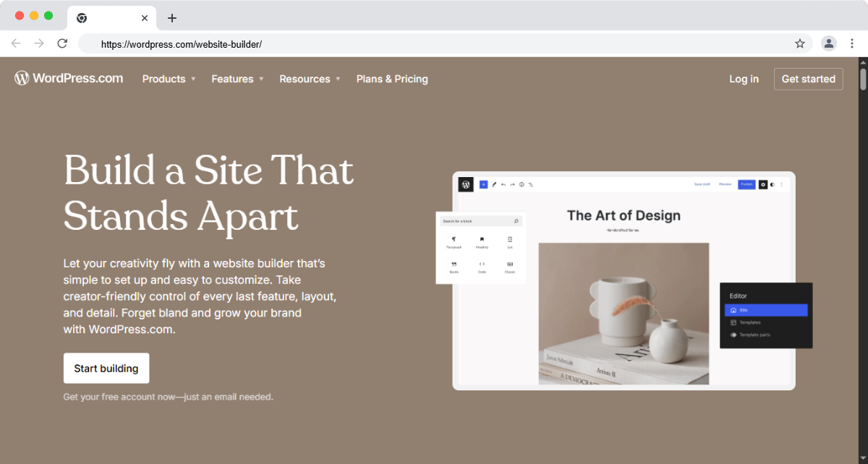
Task: Open the list view icon in editor
Action: tap(530, 184)
